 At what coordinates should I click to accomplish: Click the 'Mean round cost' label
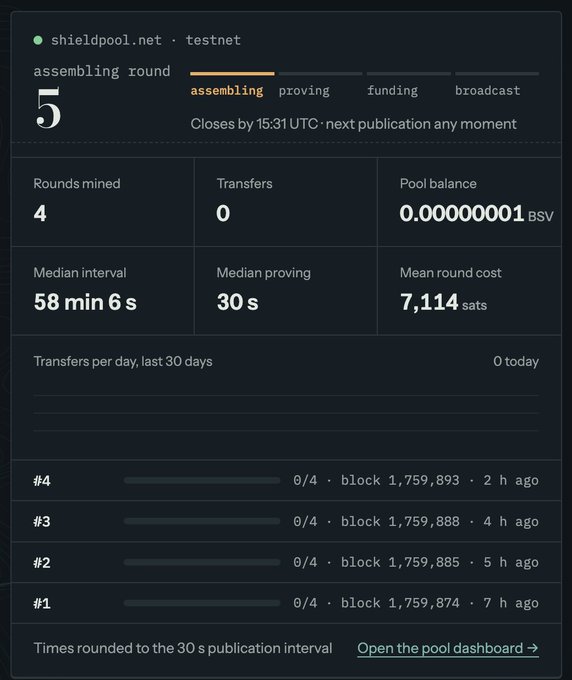tap(451, 272)
